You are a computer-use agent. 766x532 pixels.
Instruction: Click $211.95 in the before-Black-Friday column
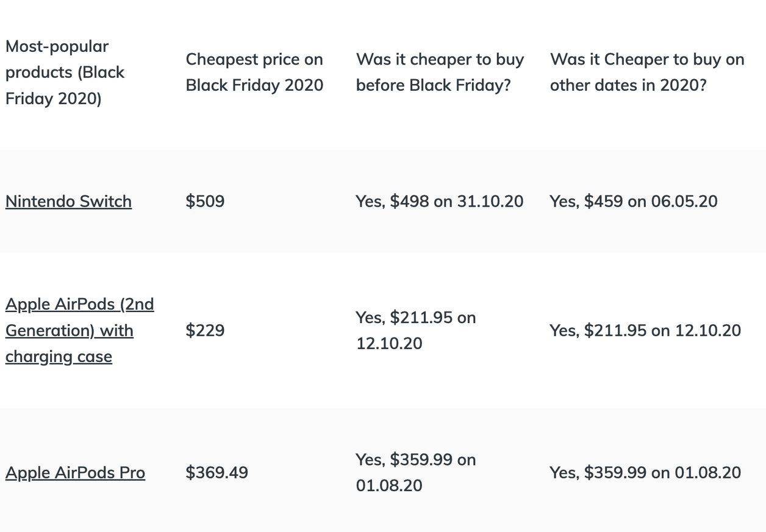point(421,317)
